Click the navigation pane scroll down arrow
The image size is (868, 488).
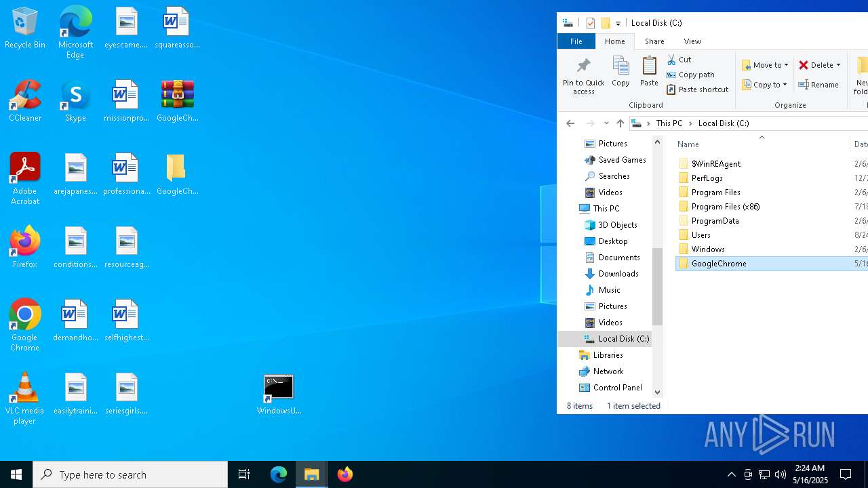[x=657, y=392]
